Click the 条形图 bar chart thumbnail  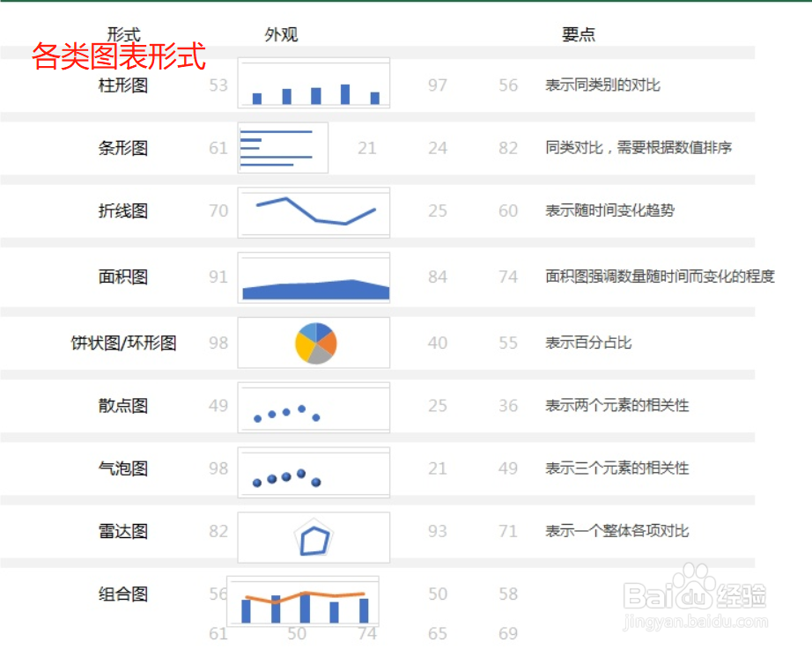[282, 147]
